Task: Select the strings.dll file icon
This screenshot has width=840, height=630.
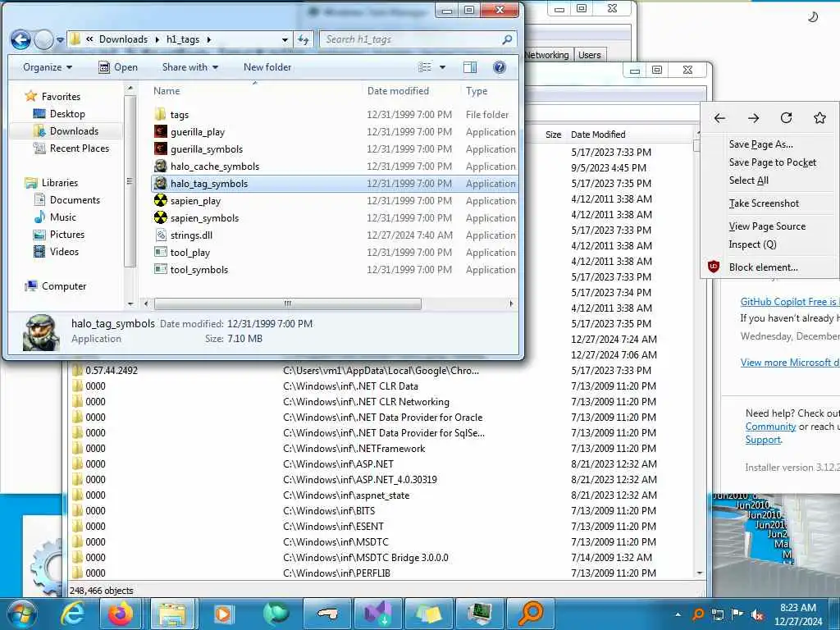Action: coord(160,235)
